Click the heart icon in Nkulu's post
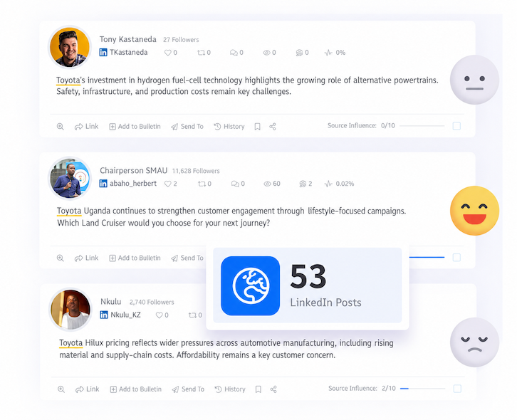This screenshot has width=517, height=420. (x=160, y=315)
